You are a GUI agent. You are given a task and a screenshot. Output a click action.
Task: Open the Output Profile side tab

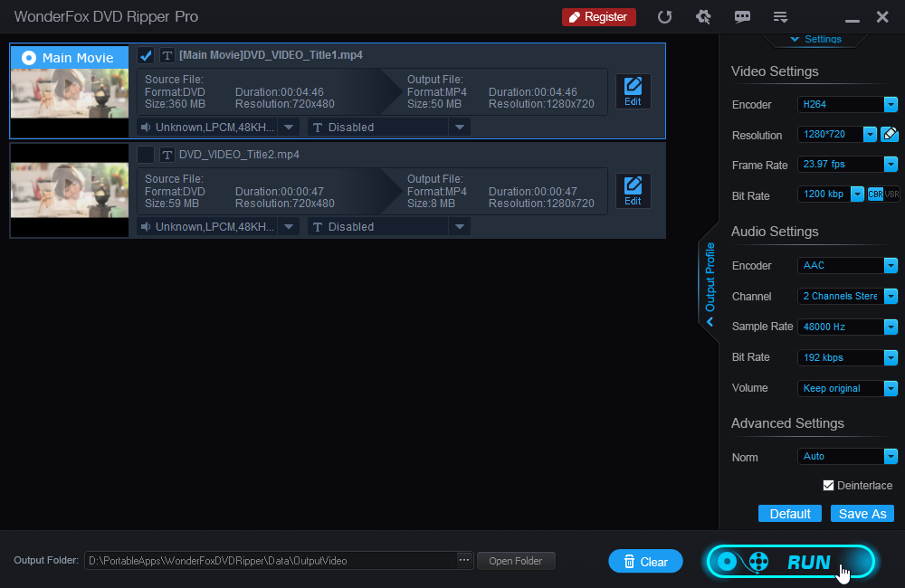(x=710, y=283)
